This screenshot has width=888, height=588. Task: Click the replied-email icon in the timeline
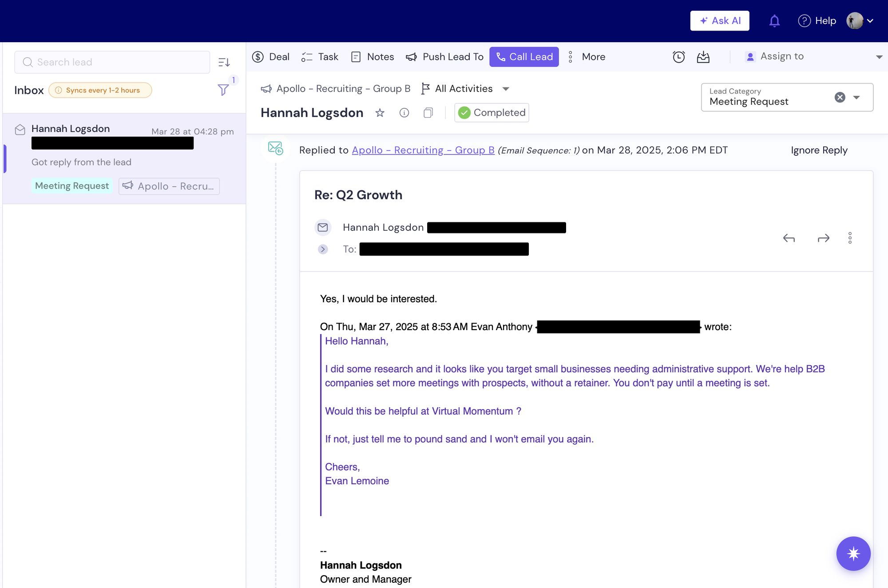(275, 148)
